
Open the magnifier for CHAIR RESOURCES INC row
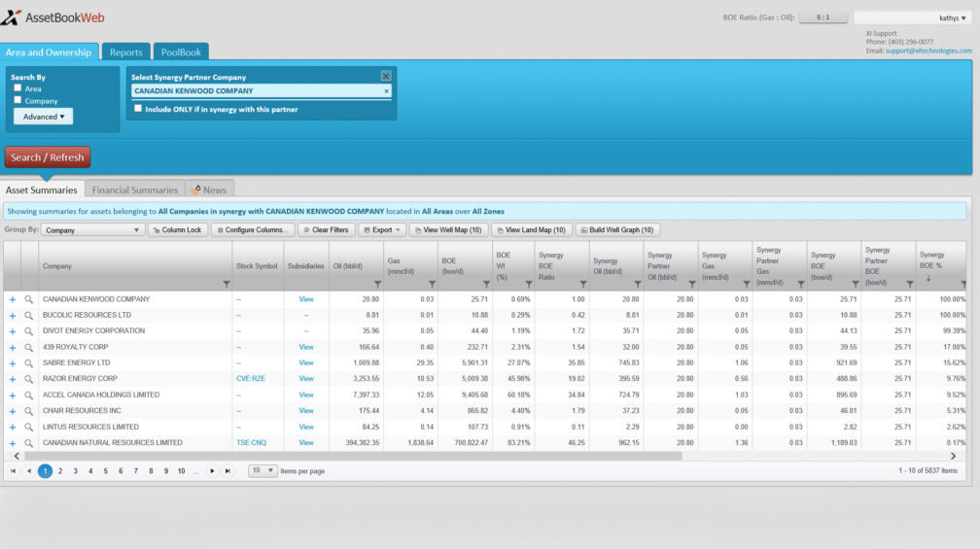(x=29, y=411)
